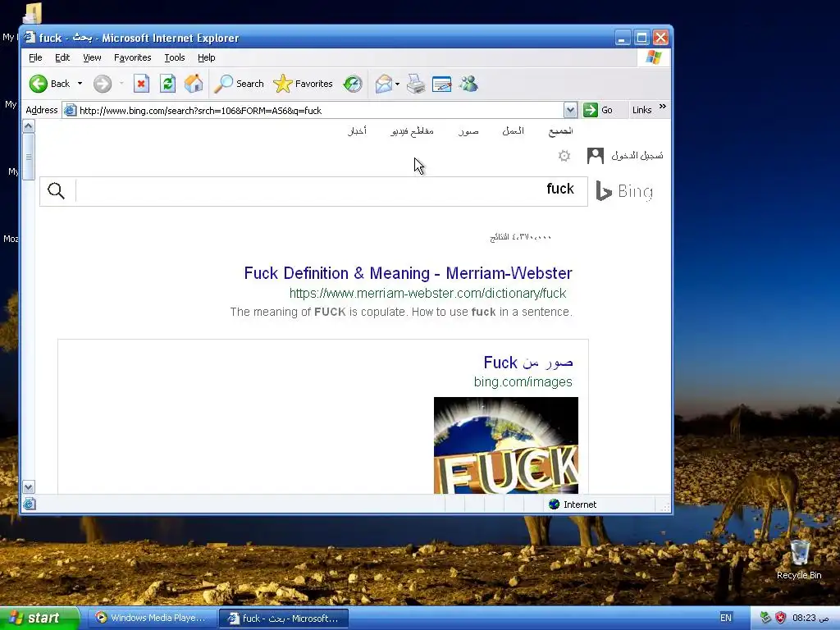Click the Links toolbar label
This screenshot has width=840, height=630.
(x=641, y=110)
